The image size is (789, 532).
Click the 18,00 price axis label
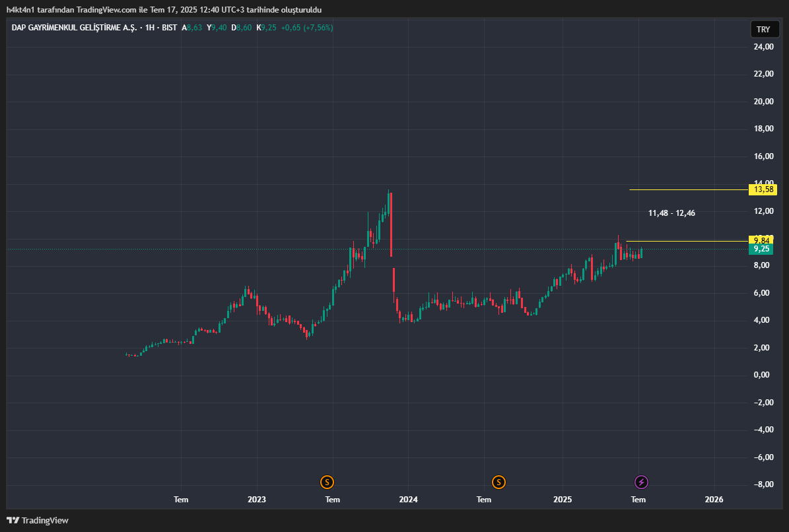pyautogui.click(x=763, y=129)
